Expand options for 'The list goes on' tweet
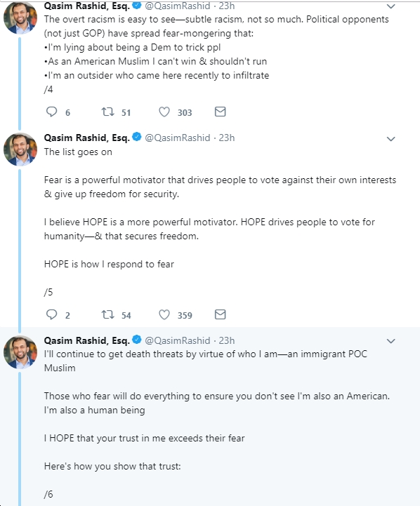 pyautogui.click(x=391, y=139)
